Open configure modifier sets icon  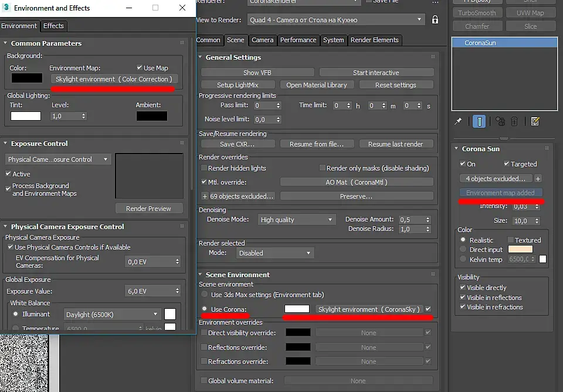[x=535, y=121]
